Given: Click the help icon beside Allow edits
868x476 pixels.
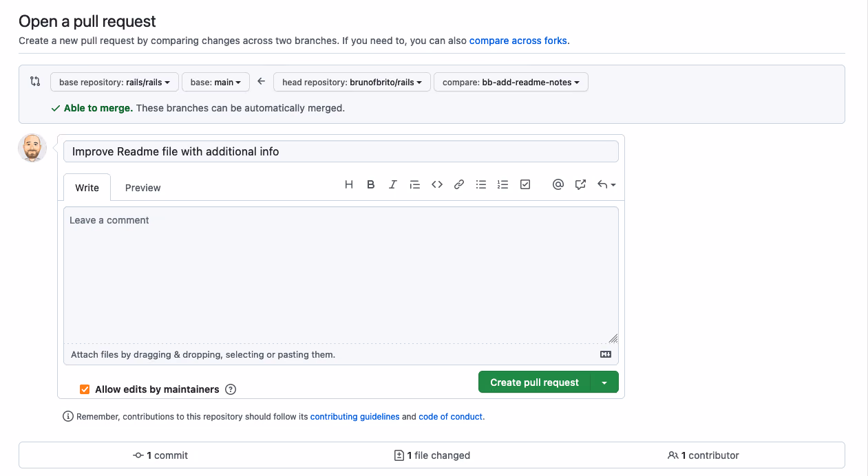Looking at the screenshot, I should (231, 389).
